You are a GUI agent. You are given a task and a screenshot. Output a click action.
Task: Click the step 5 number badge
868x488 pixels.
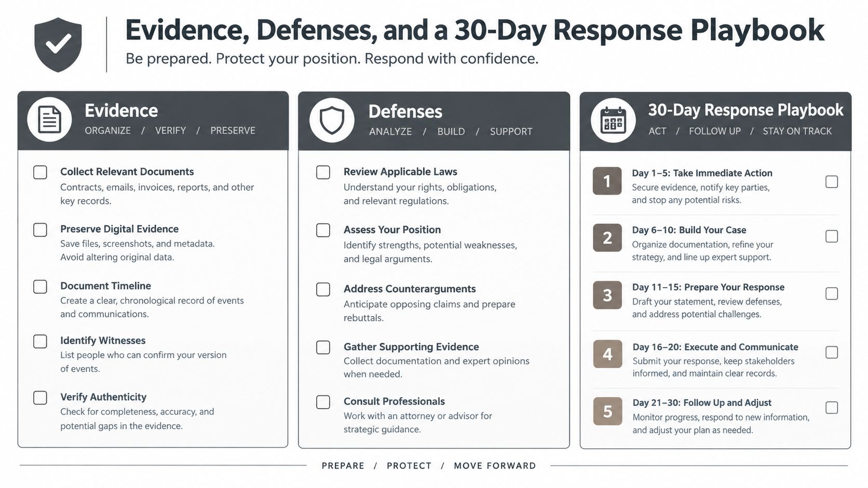point(607,411)
